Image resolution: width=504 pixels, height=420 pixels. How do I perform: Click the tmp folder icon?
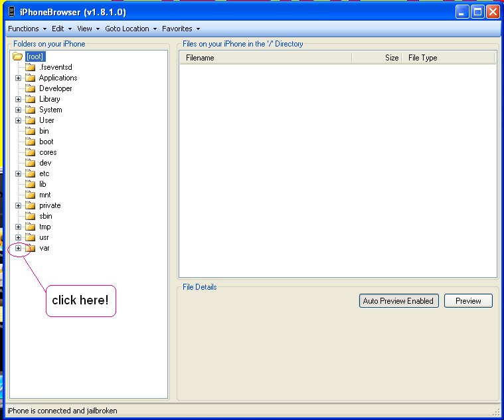pos(31,227)
